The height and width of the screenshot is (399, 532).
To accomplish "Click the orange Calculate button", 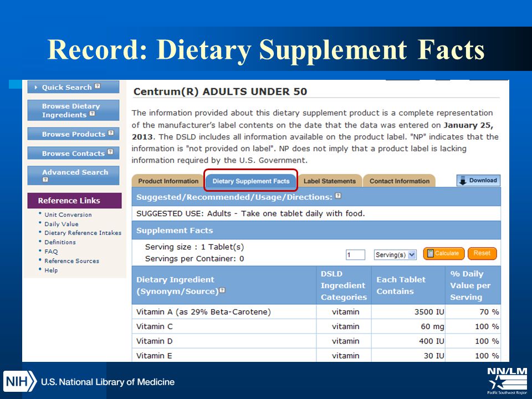I will pyautogui.click(x=444, y=253).
